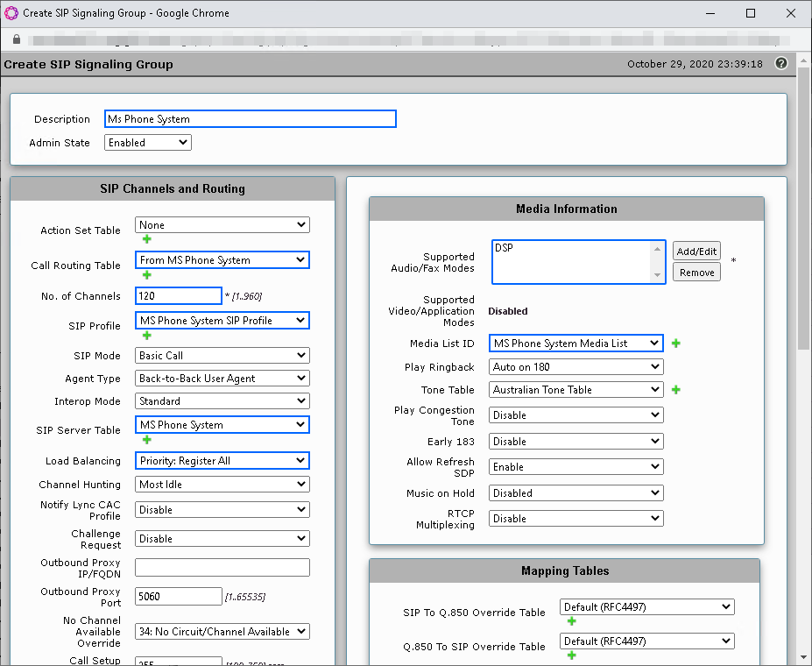This screenshot has width=812, height=666.
Task: Open Early 183 dropdown
Action: tap(575, 442)
